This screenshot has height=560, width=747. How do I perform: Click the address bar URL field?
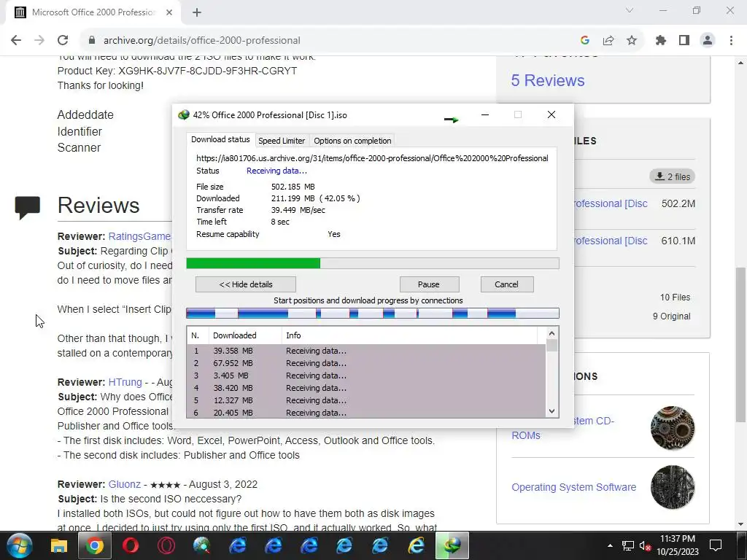[329, 41]
